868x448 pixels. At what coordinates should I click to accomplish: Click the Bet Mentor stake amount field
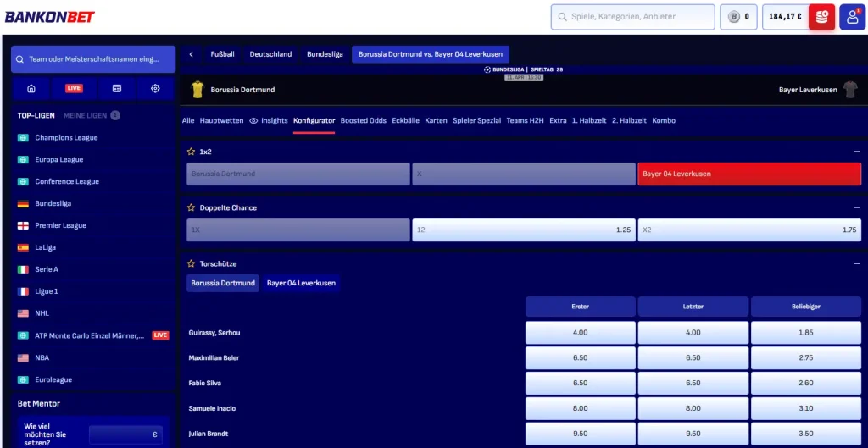(x=125, y=434)
